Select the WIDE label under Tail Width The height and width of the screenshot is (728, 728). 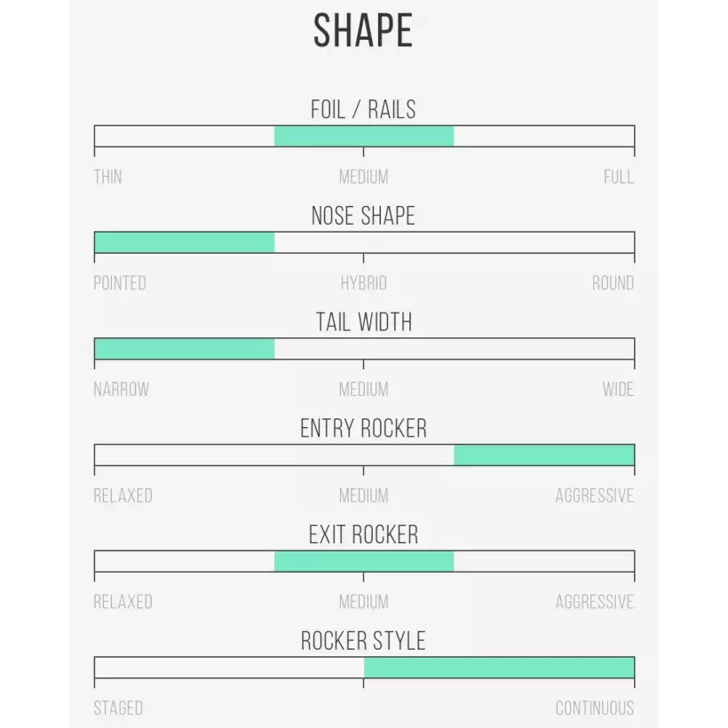tap(618, 389)
